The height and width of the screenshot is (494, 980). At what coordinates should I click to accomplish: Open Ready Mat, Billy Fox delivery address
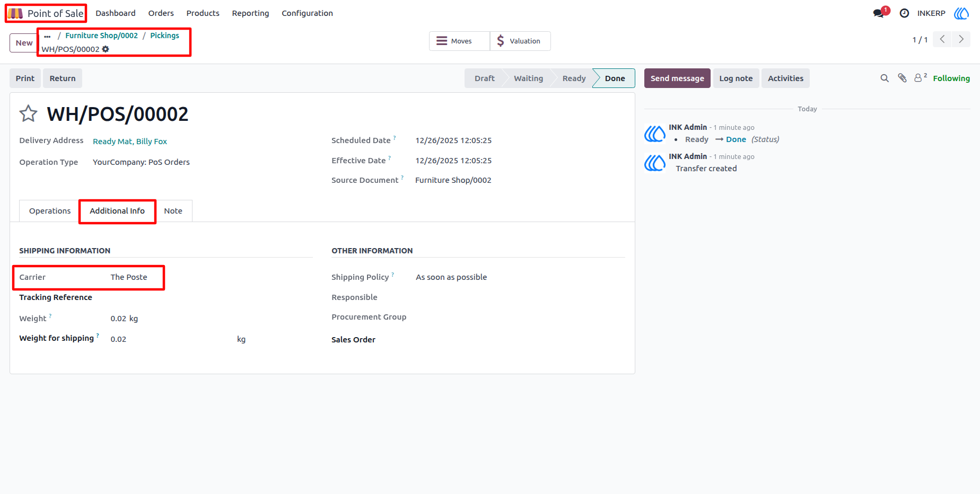coord(130,142)
